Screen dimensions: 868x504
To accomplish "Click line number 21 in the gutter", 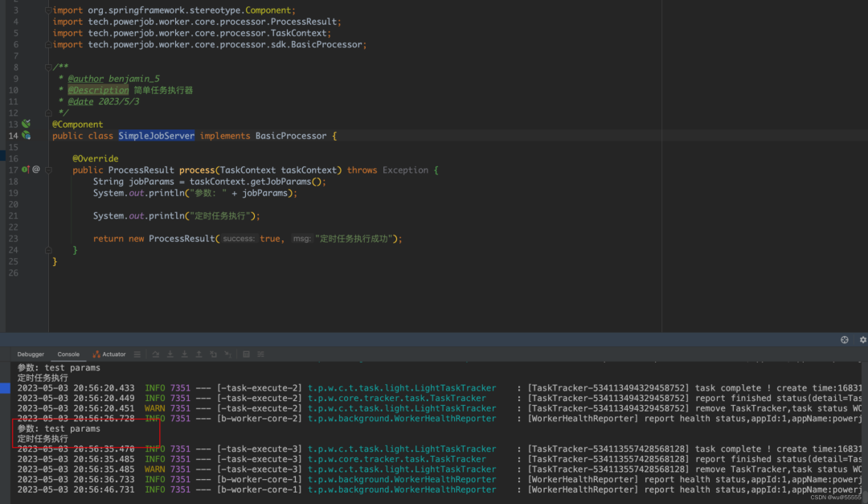I will (13, 216).
